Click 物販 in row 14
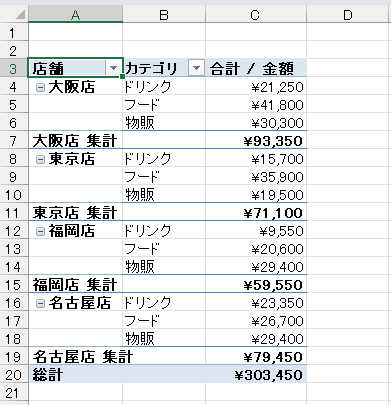The height and width of the screenshot is (405, 391). tap(140, 267)
